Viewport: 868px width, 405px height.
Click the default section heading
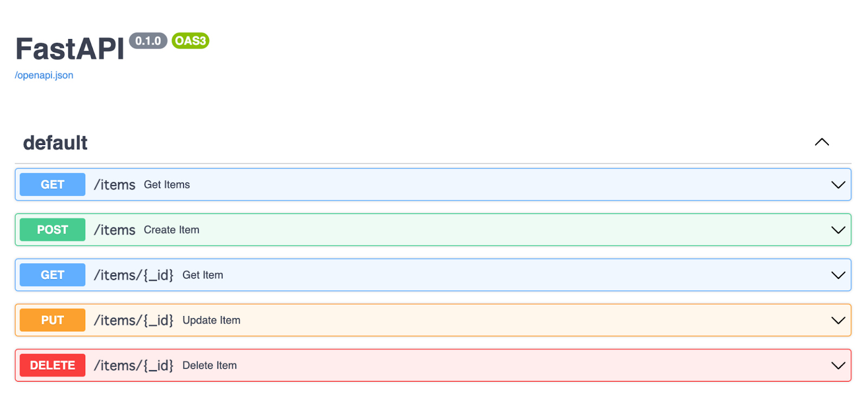(x=55, y=143)
